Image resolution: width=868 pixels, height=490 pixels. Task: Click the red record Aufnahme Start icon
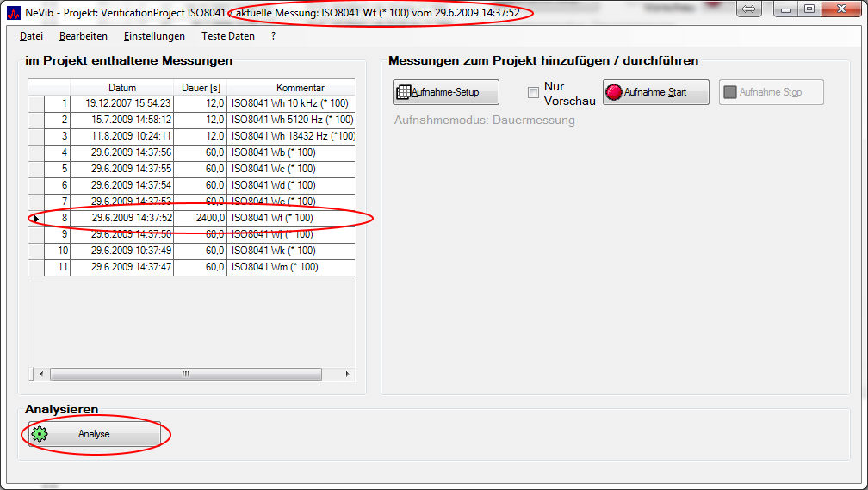tap(613, 92)
